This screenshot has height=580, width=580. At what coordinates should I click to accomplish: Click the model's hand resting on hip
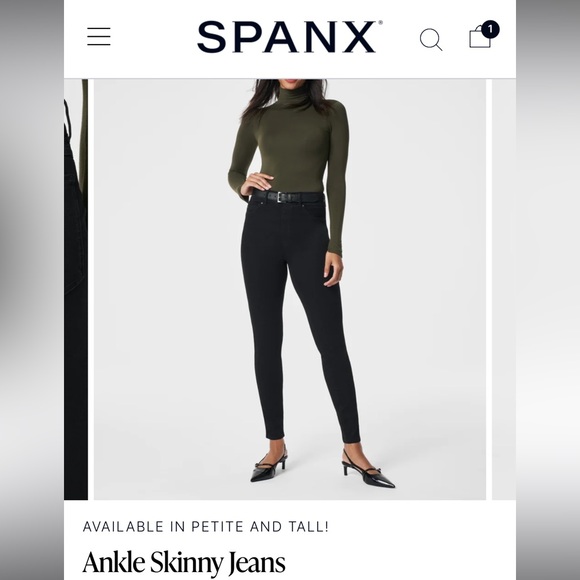click(x=256, y=184)
